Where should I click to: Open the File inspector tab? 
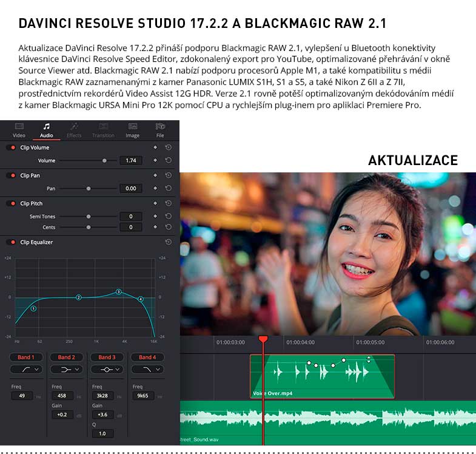click(x=160, y=130)
